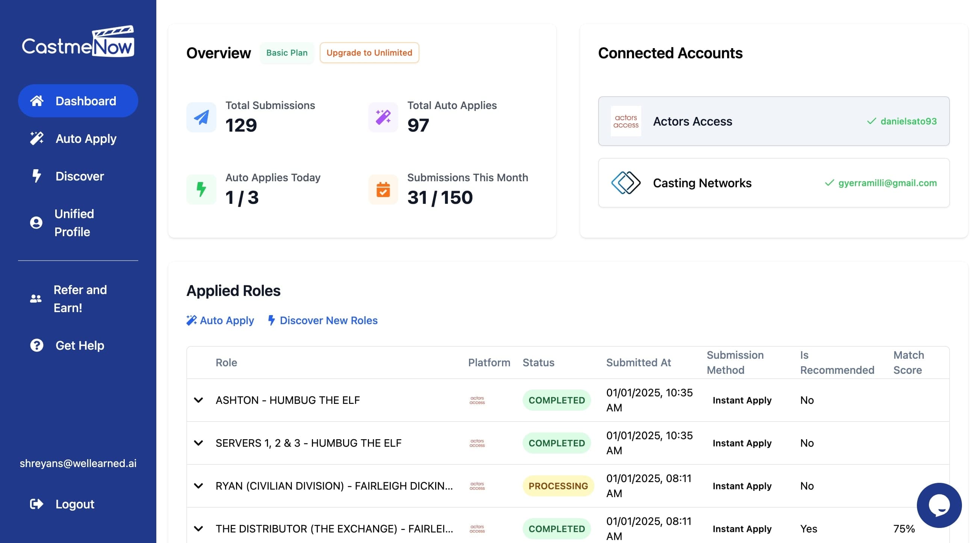The height and width of the screenshot is (543, 980).
Task: Click platform logo in ASHTON - HUMBUG THE ELF row
Action: [x=477, y=400]
